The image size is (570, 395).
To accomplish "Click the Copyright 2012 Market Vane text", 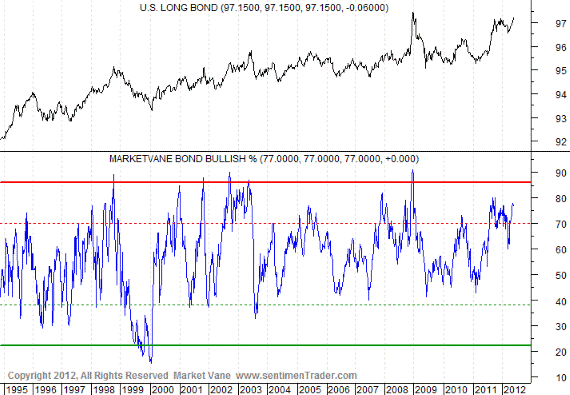I will coord(119,375).
